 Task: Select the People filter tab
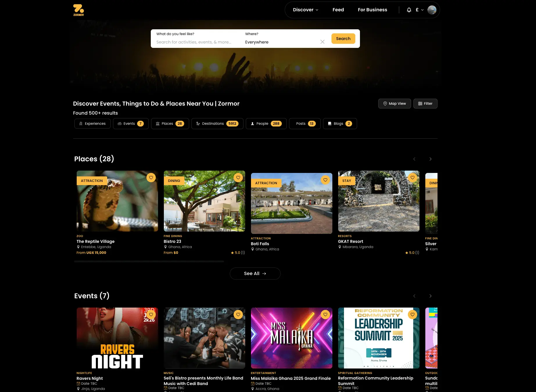266,124
